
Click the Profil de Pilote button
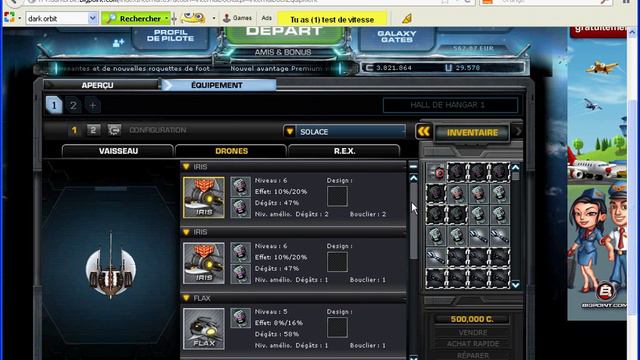[x=170, y=38]
